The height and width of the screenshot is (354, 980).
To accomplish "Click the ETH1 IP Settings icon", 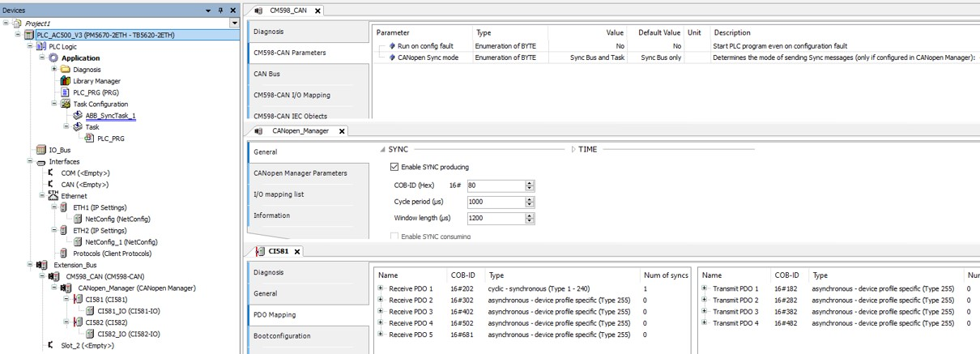I will click(65, 207).
